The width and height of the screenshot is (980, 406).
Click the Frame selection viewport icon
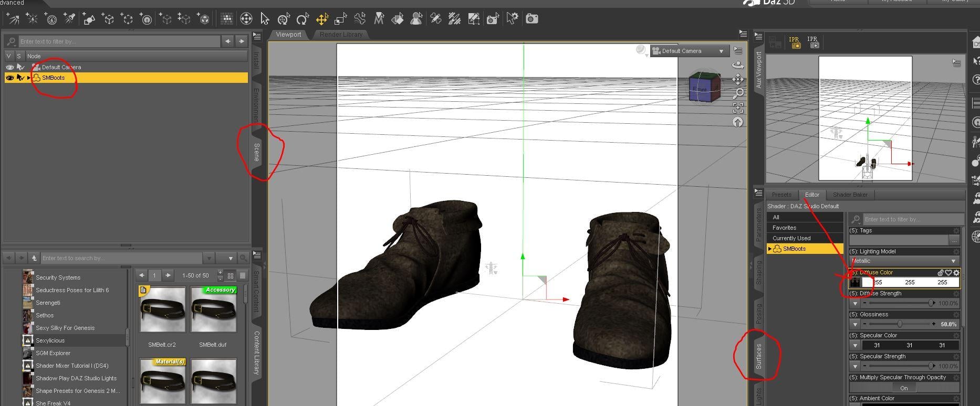(738, 108)
